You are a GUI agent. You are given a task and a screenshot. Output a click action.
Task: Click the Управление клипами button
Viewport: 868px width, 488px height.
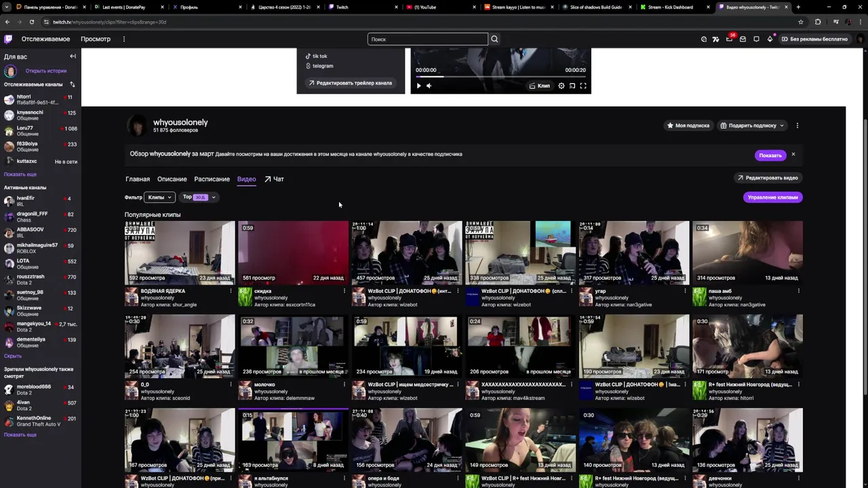point(773,197)
